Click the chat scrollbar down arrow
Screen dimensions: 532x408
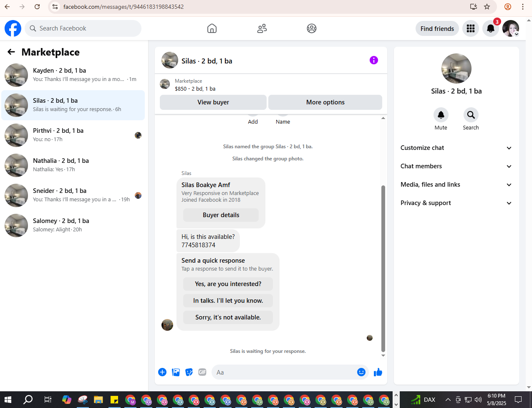pos(383,356)
